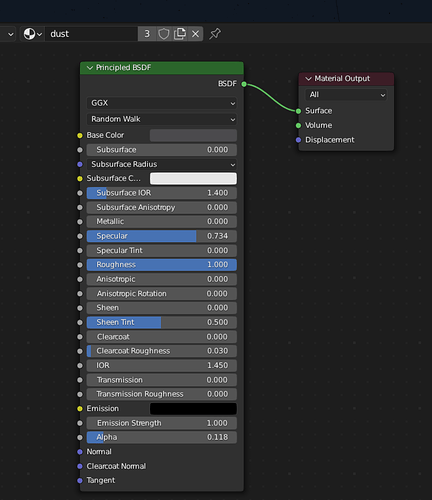
Task: Open the black Emission color swatch
Action: click(193, 409)
